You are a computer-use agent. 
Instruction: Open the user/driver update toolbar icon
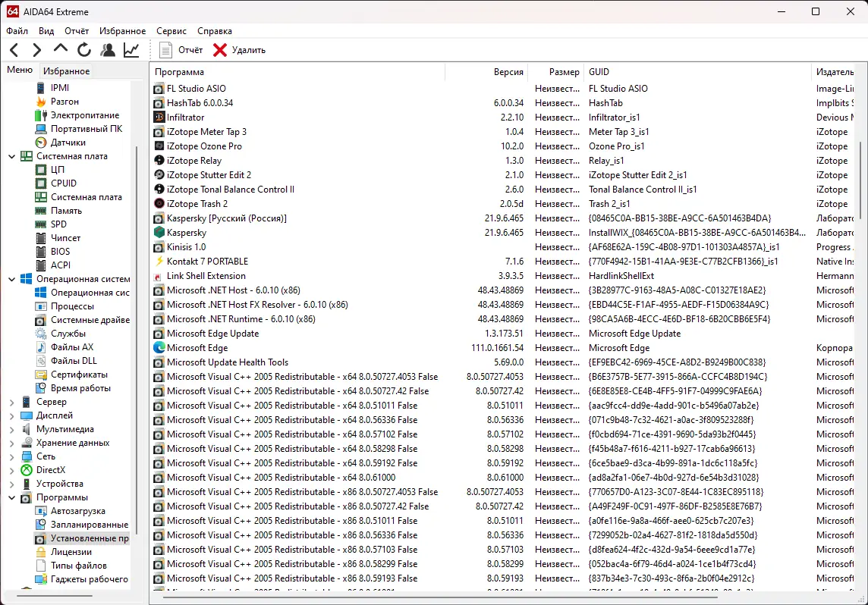108,50
